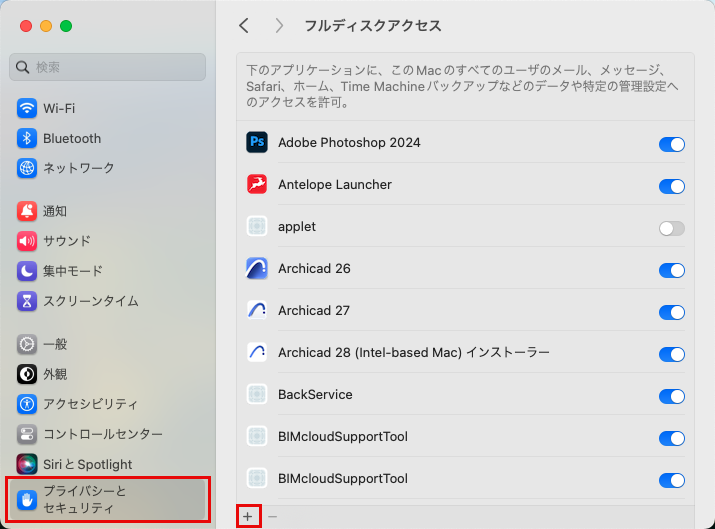The width and height of the screenshot is (715, 529).
Task: Select アクセシビリティ text in sidebar
Action: 90,404
